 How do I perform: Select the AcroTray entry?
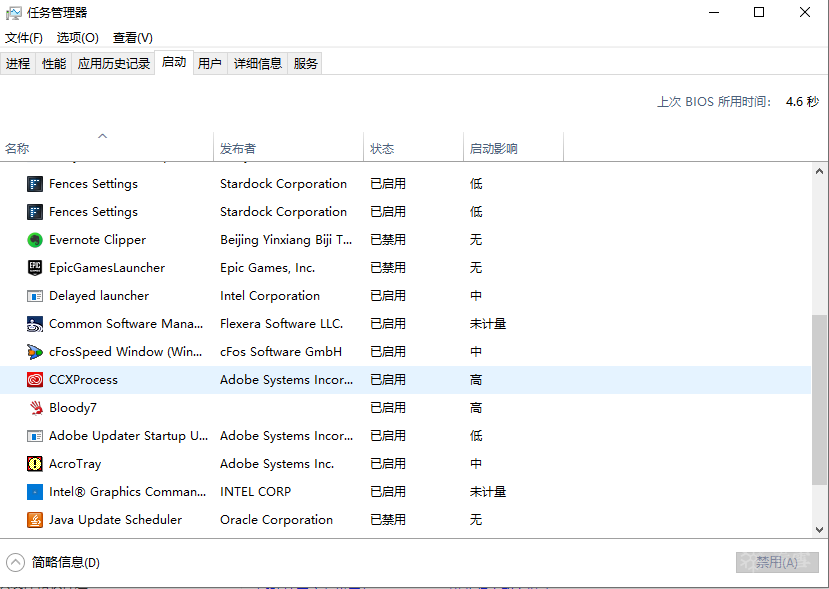coord(75,464)
